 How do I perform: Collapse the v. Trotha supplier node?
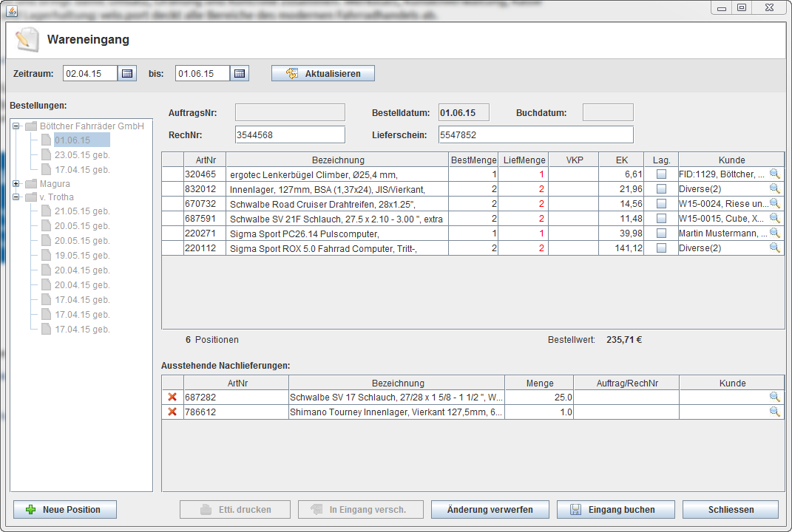point(17,197)
